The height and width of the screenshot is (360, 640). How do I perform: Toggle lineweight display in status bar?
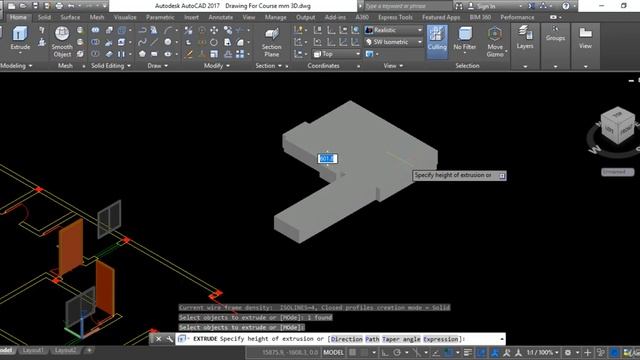[x=468, y=352]
